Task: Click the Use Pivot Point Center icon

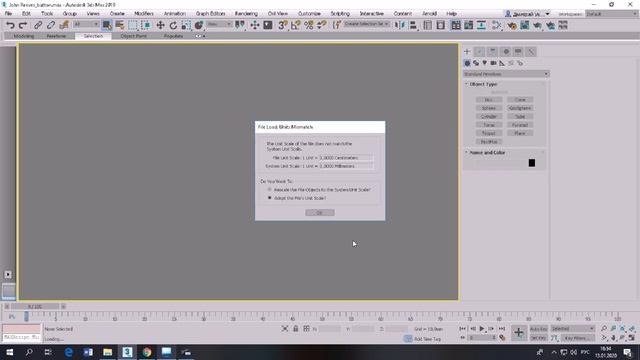Action: coord(240,25)
